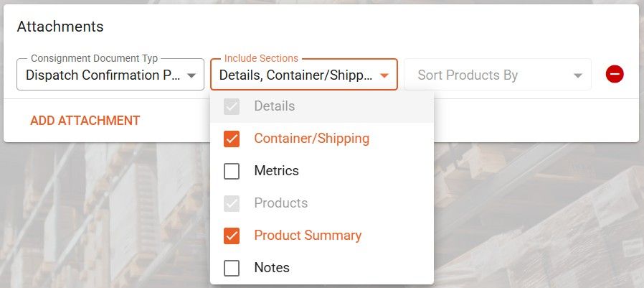Choose the Notes option label
Screen dimensions: 644x288
[272, 268]
